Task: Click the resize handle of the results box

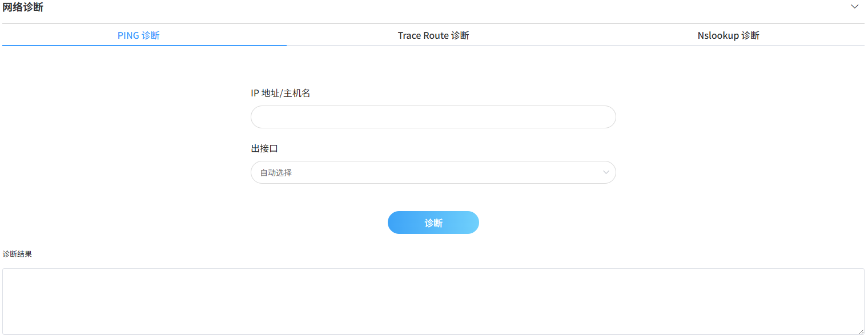Action: click(861, 332)
